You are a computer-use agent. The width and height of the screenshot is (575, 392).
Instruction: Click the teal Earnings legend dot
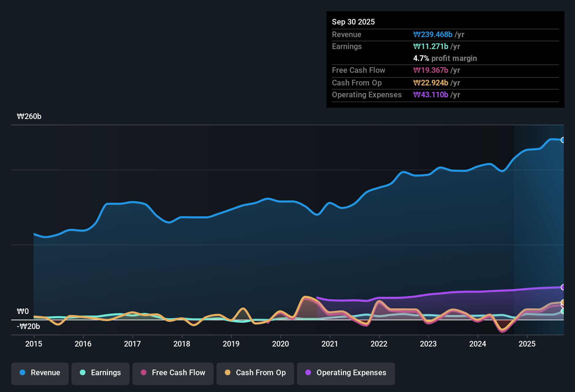[83, 373]
